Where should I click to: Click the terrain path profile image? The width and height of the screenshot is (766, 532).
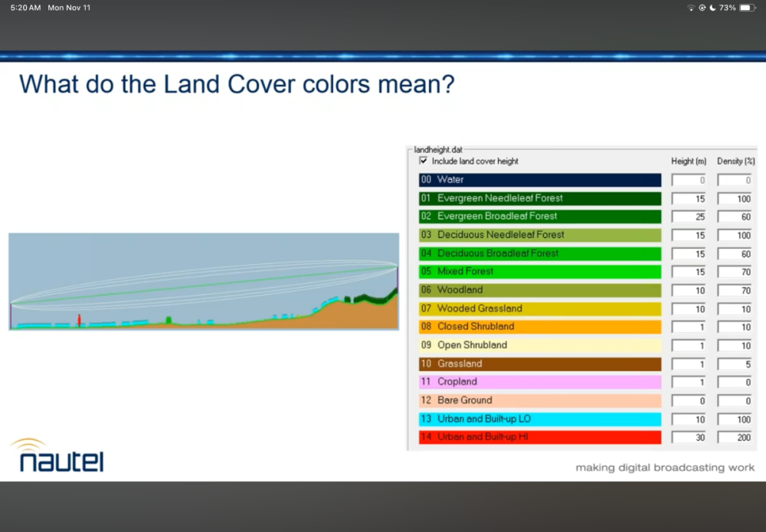[204, 281]
